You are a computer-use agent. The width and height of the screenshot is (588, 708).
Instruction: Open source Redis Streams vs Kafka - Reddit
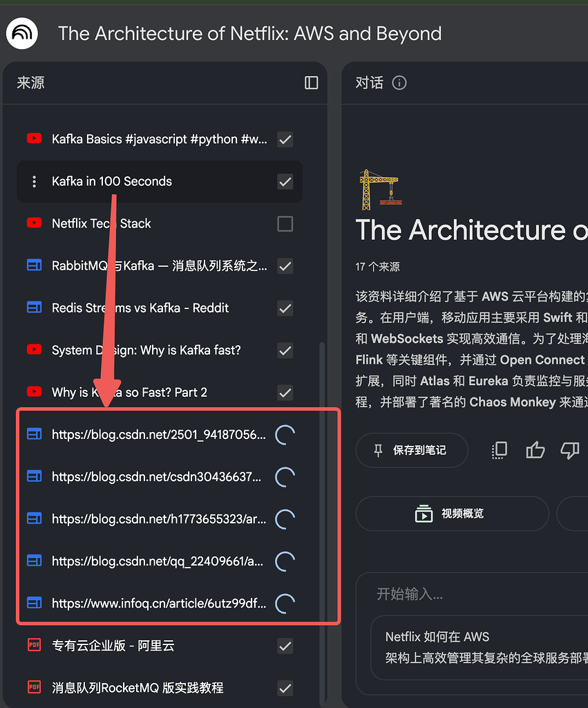[140, 308]
